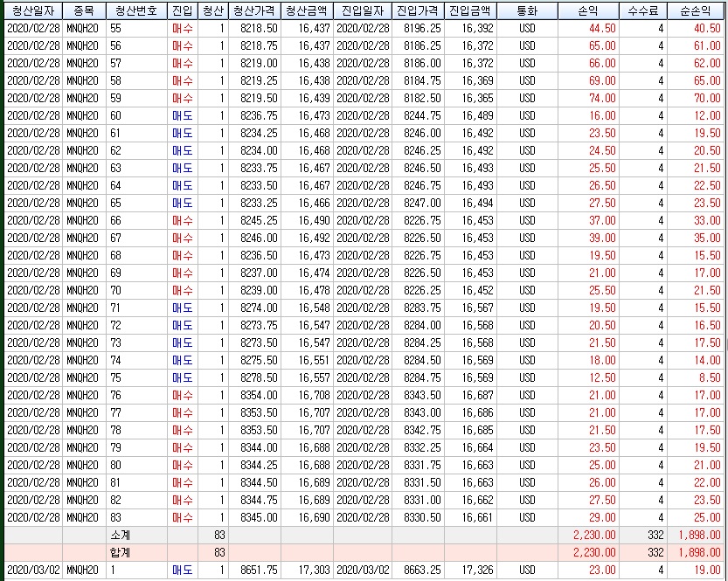Select liquidation price 8218.50 cell
The width and height of the screenshot is (728, 581).
pyautogui.click(x=254, y=28)
